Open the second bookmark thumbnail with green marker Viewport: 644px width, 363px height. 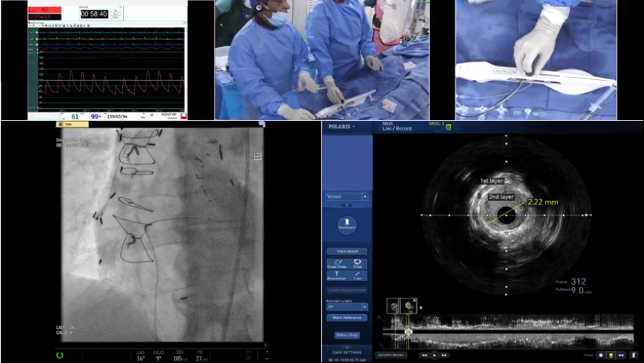coord(409,306)
